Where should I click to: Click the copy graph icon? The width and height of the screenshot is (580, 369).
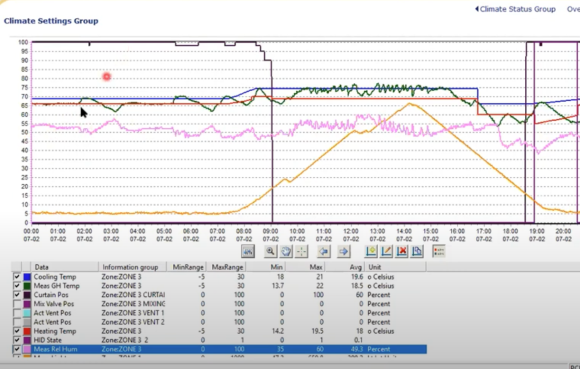(417, 251)
